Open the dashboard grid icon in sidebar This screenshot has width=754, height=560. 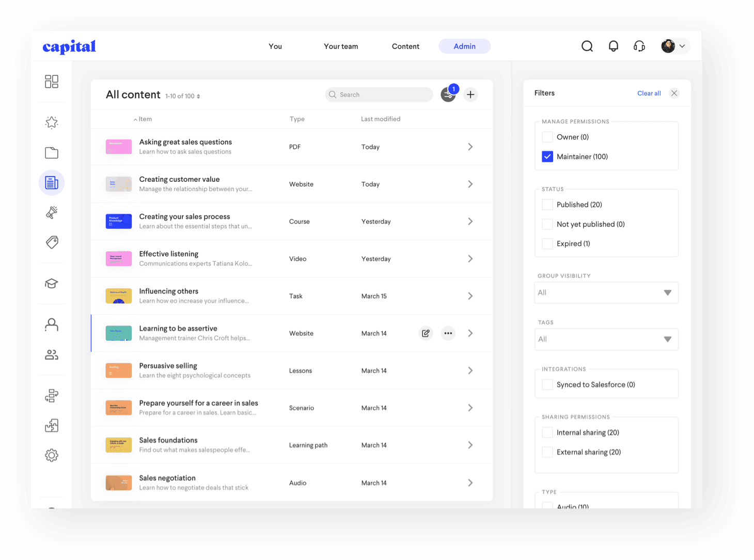(52, 81)
